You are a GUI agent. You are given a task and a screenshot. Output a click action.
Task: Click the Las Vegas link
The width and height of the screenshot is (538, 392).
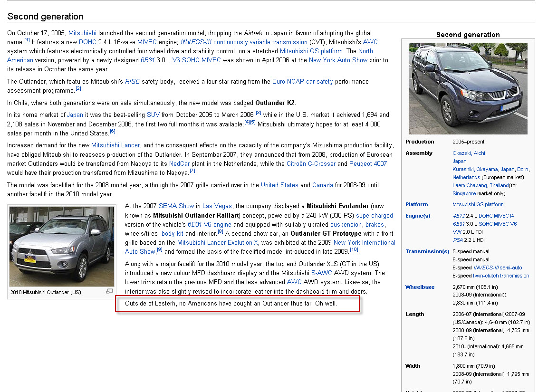point(217,206)
